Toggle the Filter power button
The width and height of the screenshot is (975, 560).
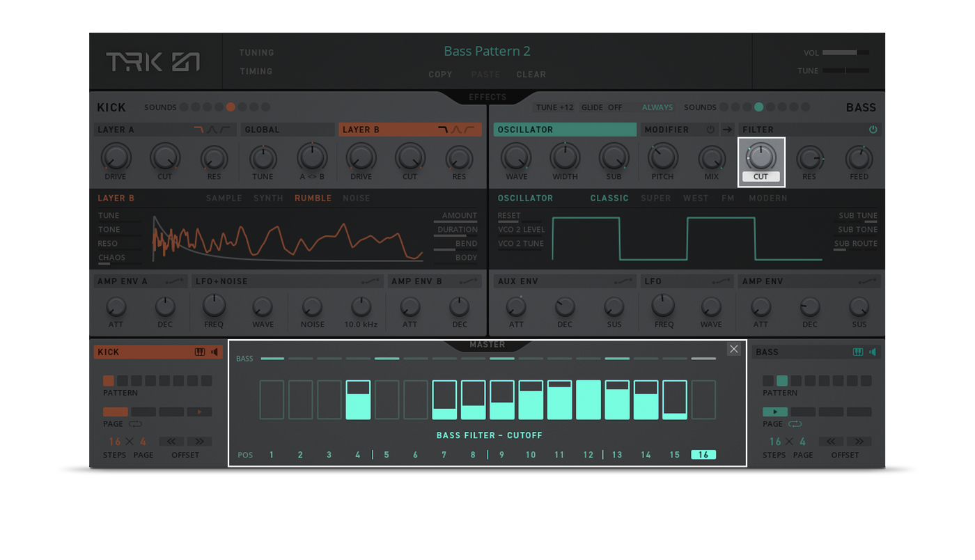(x=873, y=130)
